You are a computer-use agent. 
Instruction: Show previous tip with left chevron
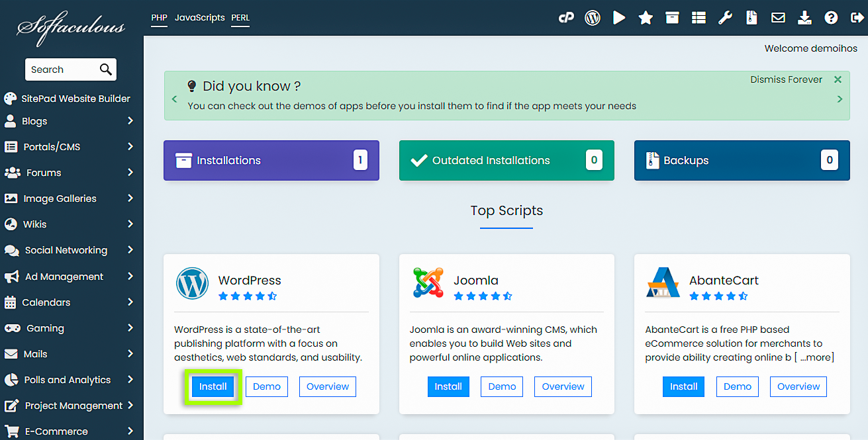[175, 99]
